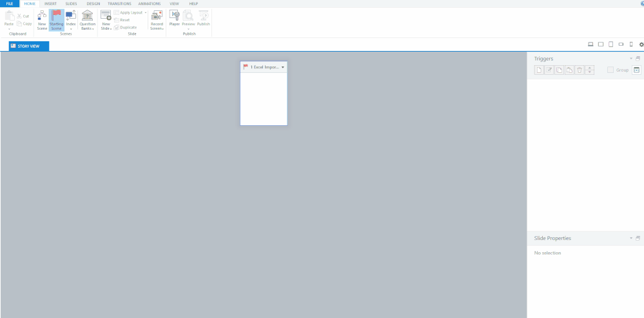The image size is (644, 318).
Task: Undock the Triggers panel
Action: [638, 59]
